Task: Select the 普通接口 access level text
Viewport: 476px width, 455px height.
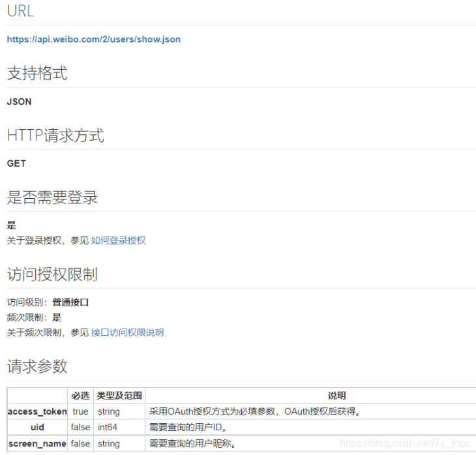Action: coord(70,302)
